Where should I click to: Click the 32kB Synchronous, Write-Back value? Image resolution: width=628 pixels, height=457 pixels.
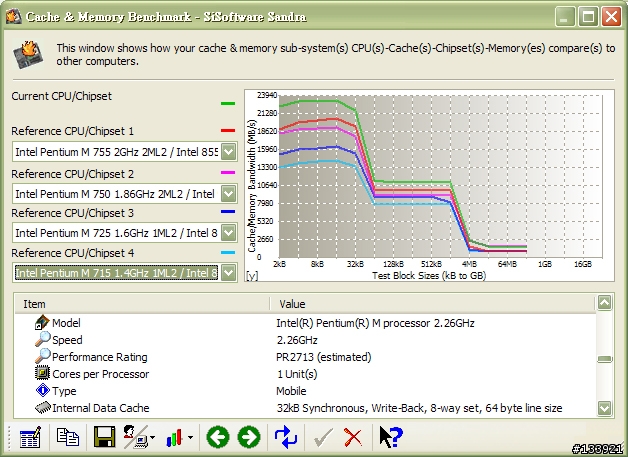pyautogui.click(x=419, y=408)
